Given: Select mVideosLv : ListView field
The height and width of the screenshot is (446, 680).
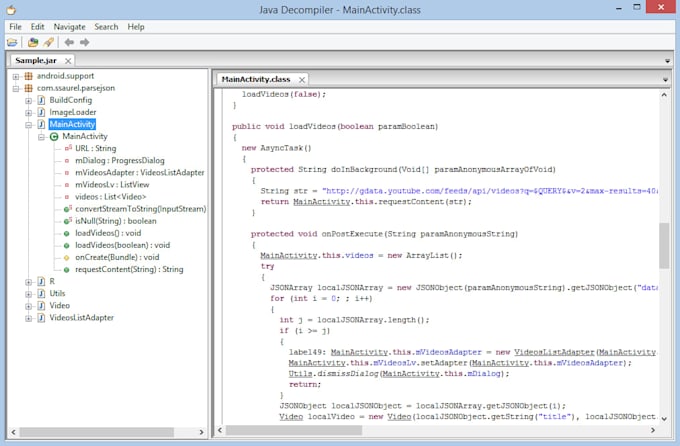Looking at the screenshot, I should click(x=112, y=185).
